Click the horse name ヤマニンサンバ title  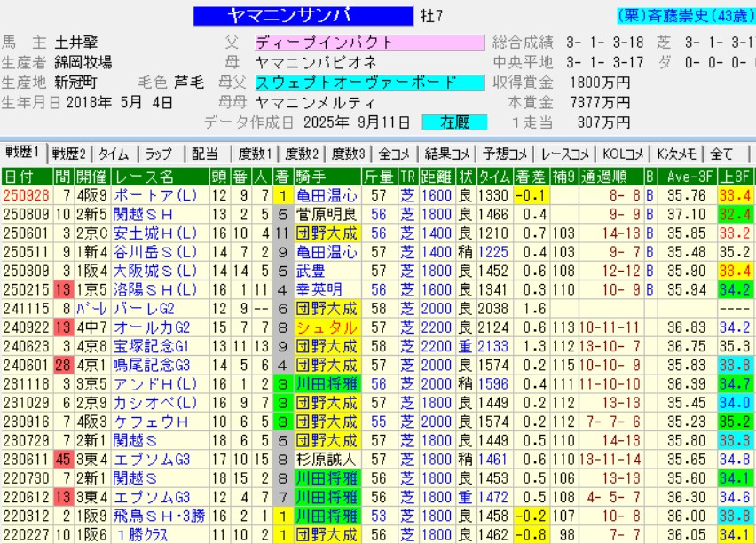coord(302,17)
